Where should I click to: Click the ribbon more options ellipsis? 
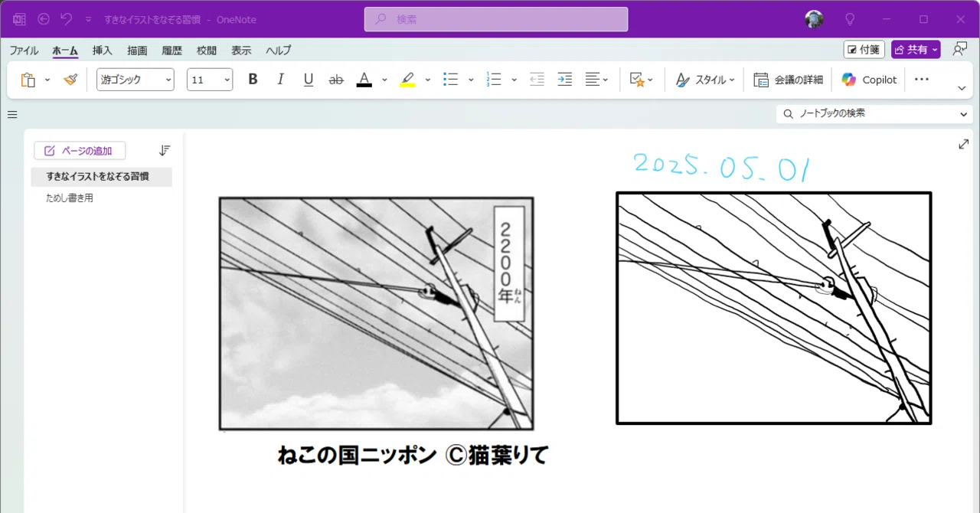[922, 80]
